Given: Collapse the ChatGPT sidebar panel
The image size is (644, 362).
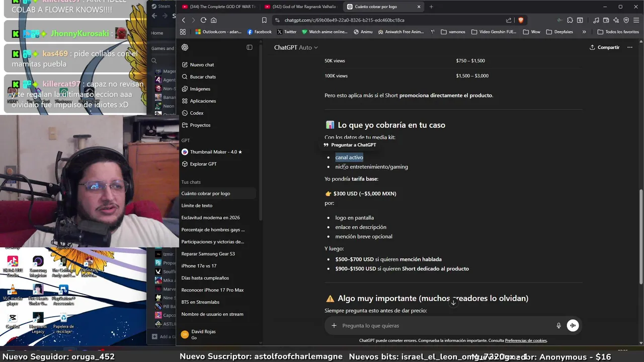Looking at the screenshot, I should 250,47.
